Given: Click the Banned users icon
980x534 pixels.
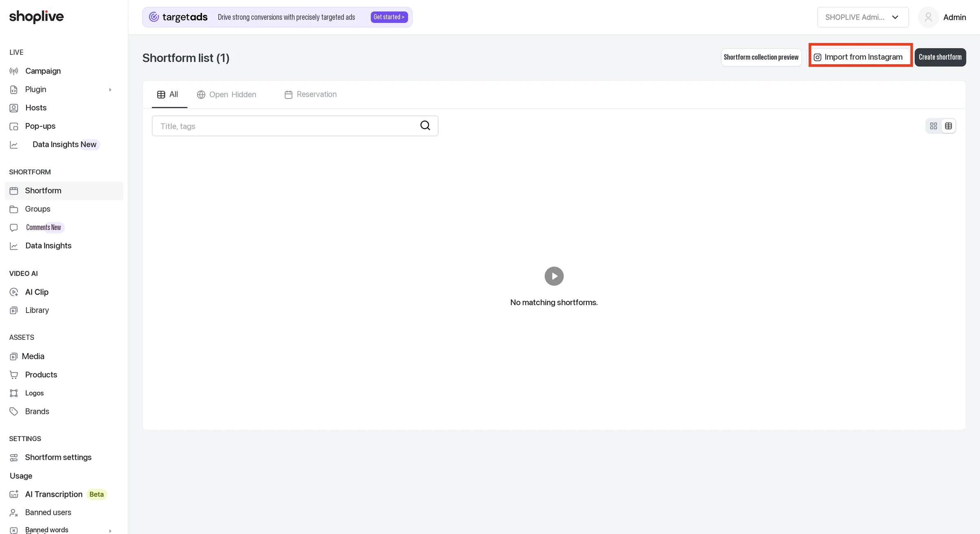Looking at the screenshot, I should point(14,512).
